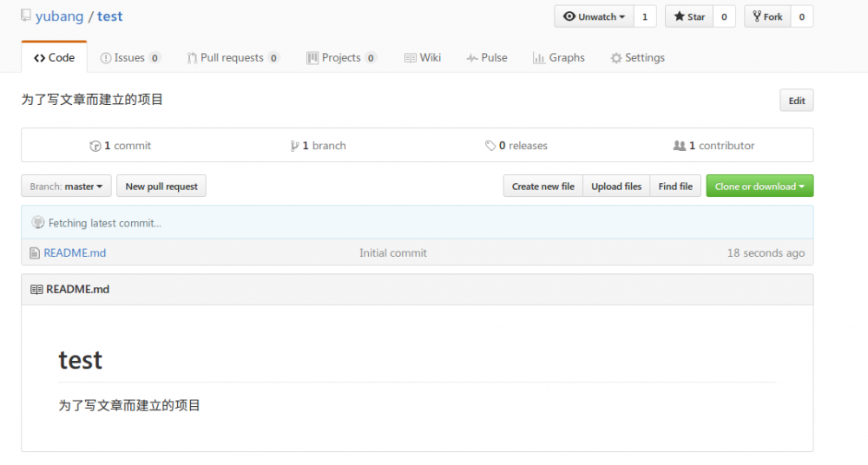Click Find file
The image size is (868, 465).
pos(675,186)
